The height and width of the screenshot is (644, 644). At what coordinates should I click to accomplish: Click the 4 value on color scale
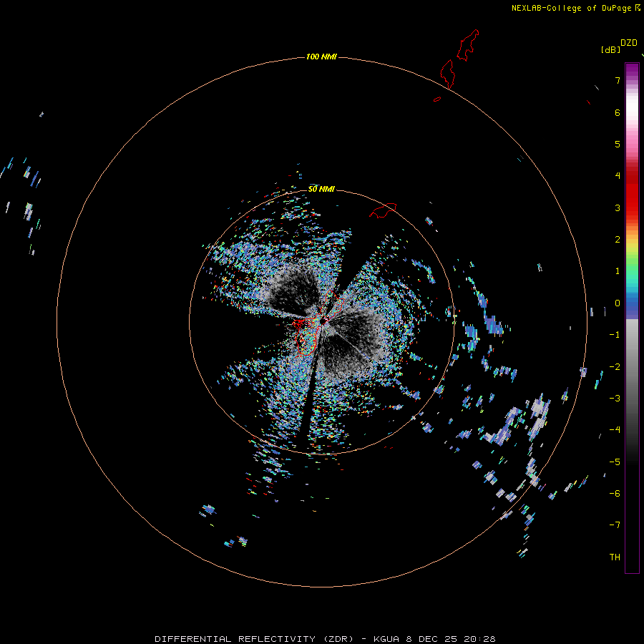click(x=618, y=176)
